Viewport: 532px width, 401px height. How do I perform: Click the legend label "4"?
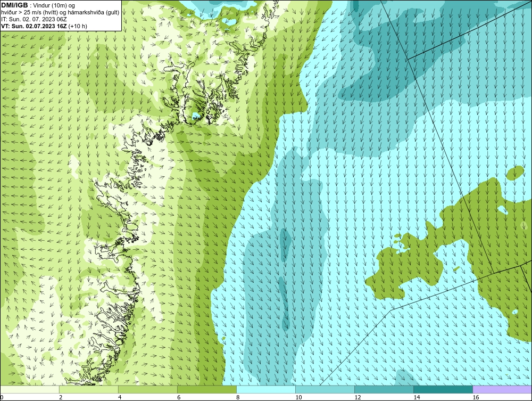tap(120, 397)
